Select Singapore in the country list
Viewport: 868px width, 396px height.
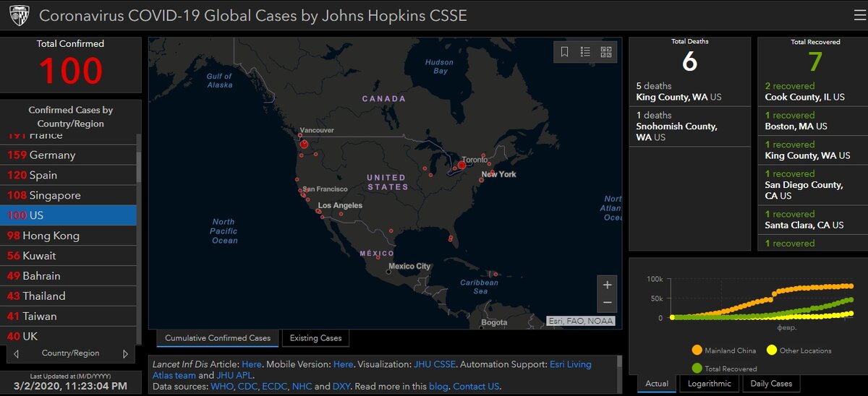click(x=68, y=195)
